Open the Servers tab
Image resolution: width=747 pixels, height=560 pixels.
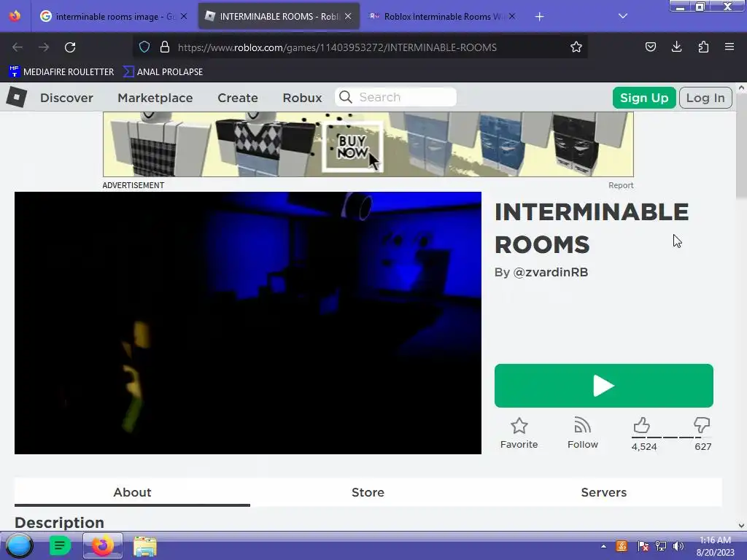point(603,492)
